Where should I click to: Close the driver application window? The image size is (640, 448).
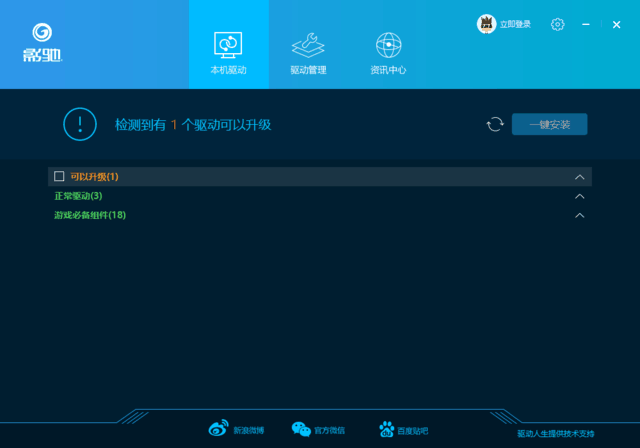(x=616, y=24)
